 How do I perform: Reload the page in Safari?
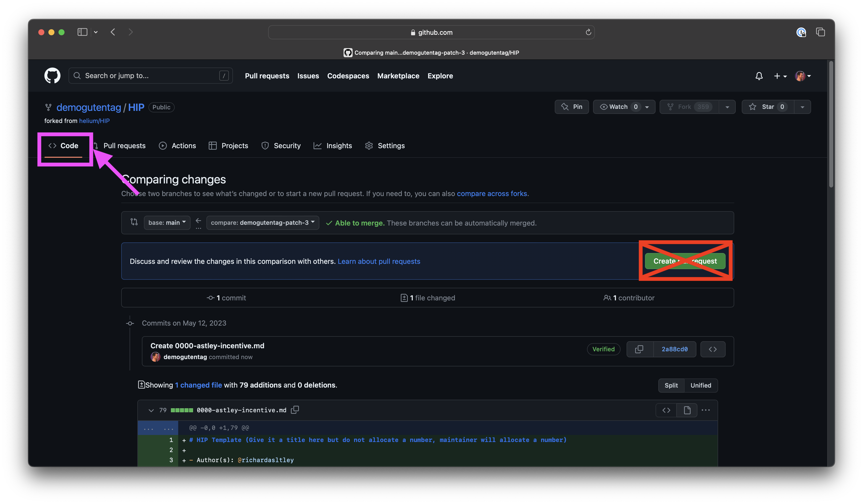click(588, 32)
